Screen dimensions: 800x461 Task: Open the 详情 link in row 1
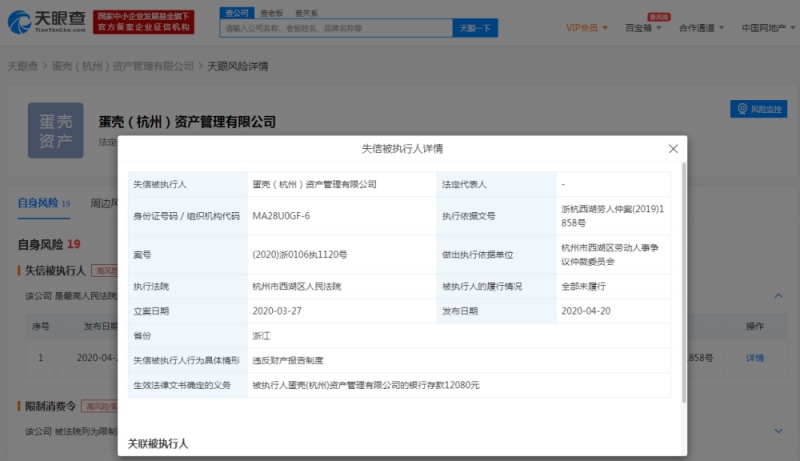(755, 358)
